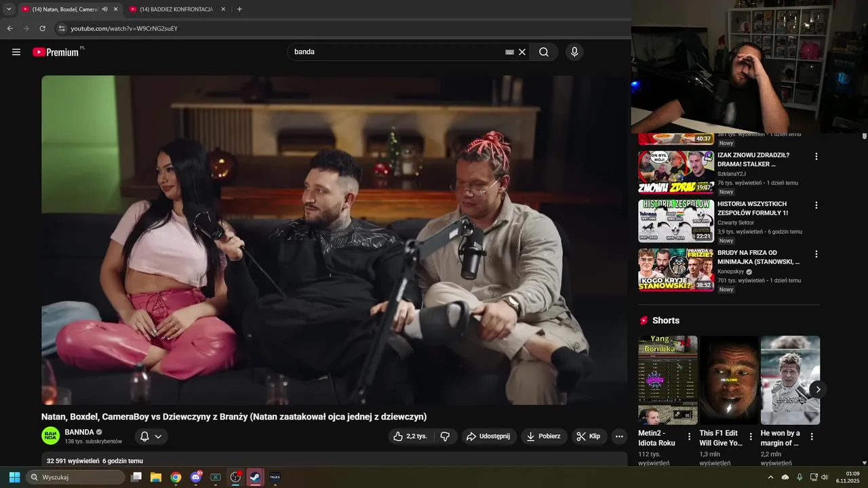868x488 pixels.
Task: Open 'He won by a margin of' short
Action: [790, 380]
